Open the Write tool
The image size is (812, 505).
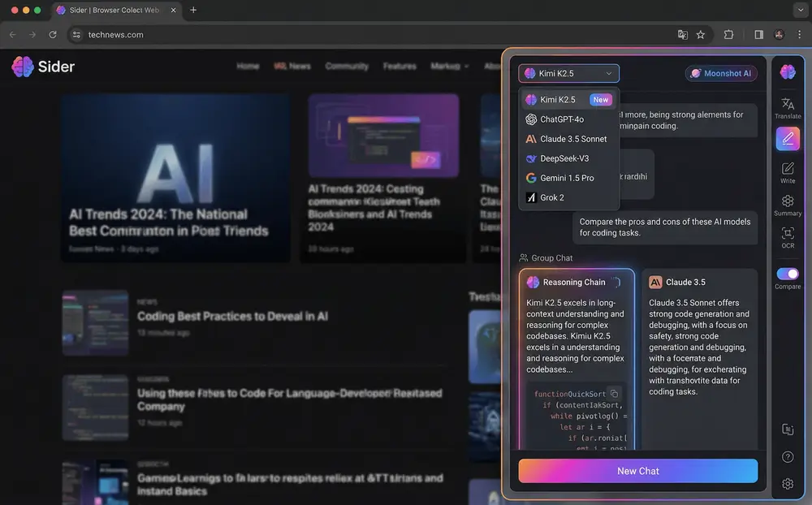(788, 172)
